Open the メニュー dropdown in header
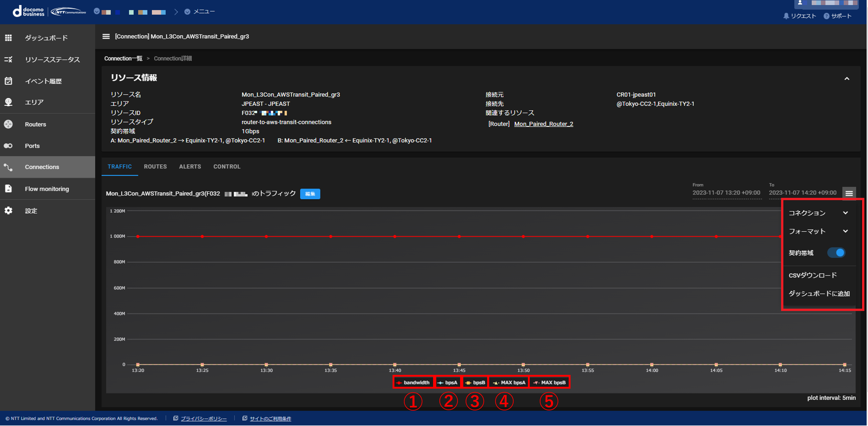The width and height of the screenshot is (868, 426). pos(199,11)
